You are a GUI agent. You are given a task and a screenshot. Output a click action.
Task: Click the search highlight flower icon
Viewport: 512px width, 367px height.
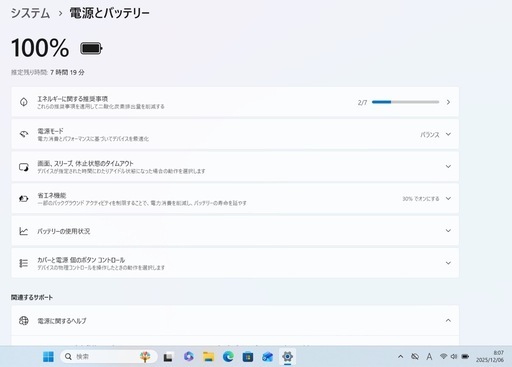tap(145, 357)
